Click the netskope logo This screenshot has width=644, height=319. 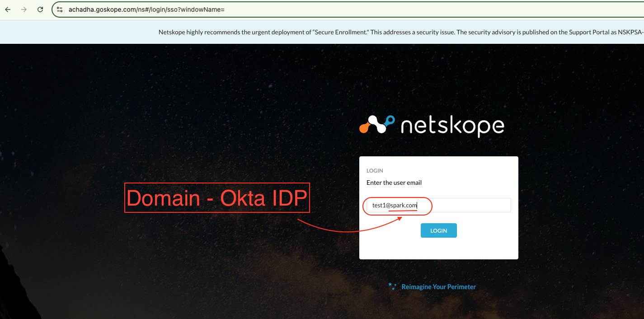pyautogui.click(x=432, y=125)
